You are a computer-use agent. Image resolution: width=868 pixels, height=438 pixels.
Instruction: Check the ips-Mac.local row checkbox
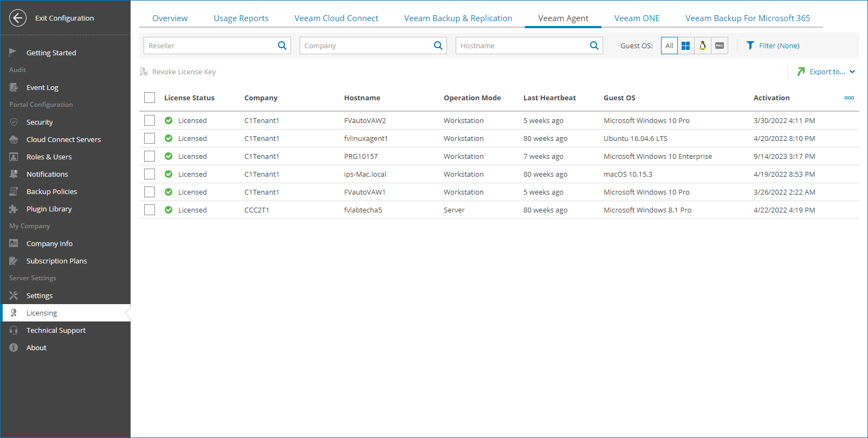coord(150,174)
